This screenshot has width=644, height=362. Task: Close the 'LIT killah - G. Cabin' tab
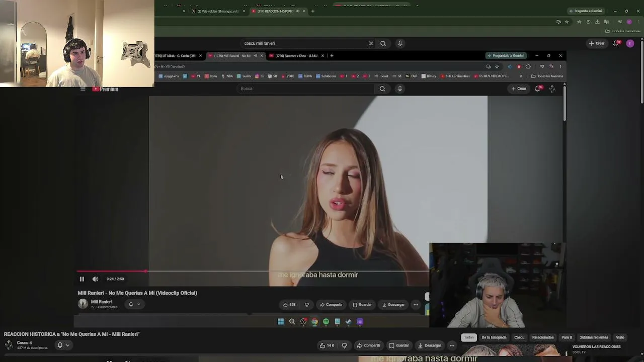point(200,56)
